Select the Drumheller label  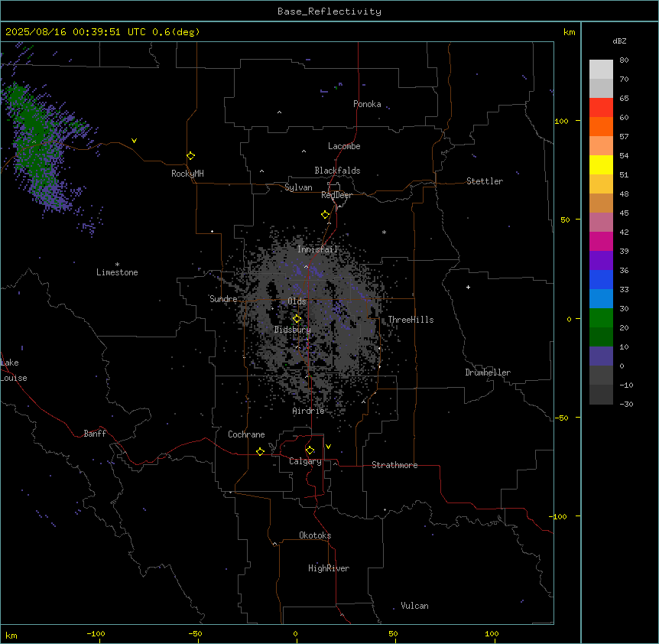point(488,372)
